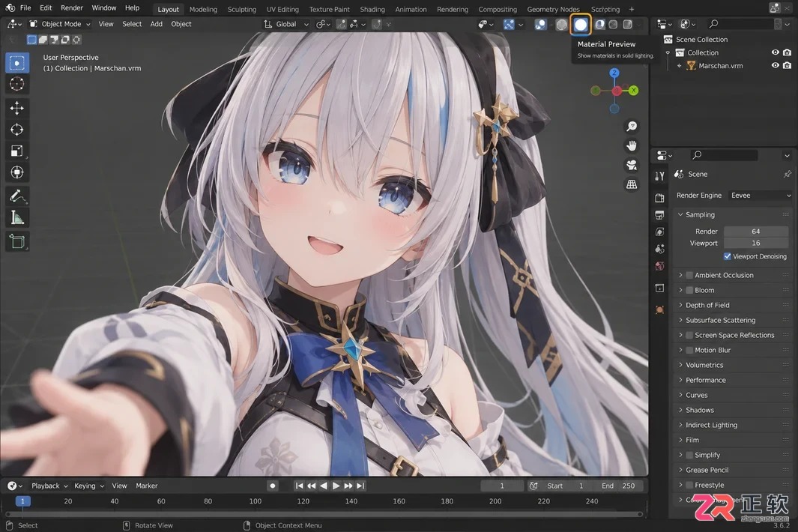
Task: Switch to the Sculpting workspace tab
Action: [242, 9]
